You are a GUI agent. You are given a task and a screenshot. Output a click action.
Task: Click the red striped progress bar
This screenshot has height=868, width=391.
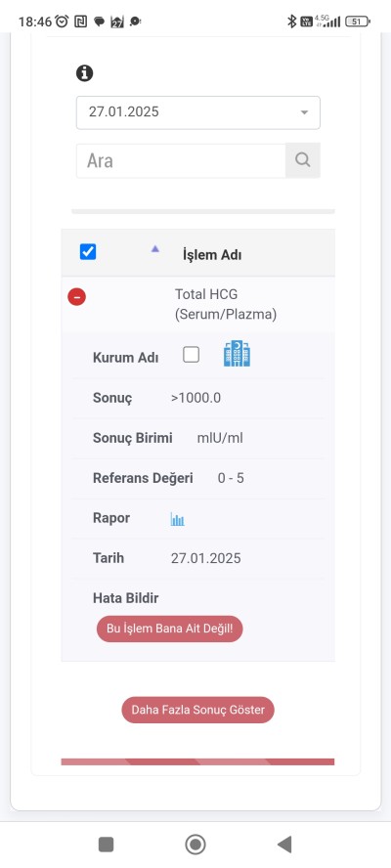(197, 761)
